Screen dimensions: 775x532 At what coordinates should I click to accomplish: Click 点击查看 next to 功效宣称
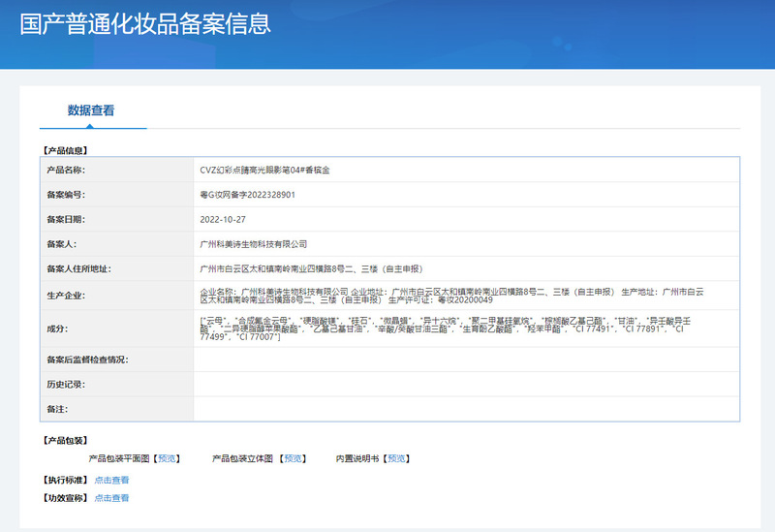(x=111, y=498)
